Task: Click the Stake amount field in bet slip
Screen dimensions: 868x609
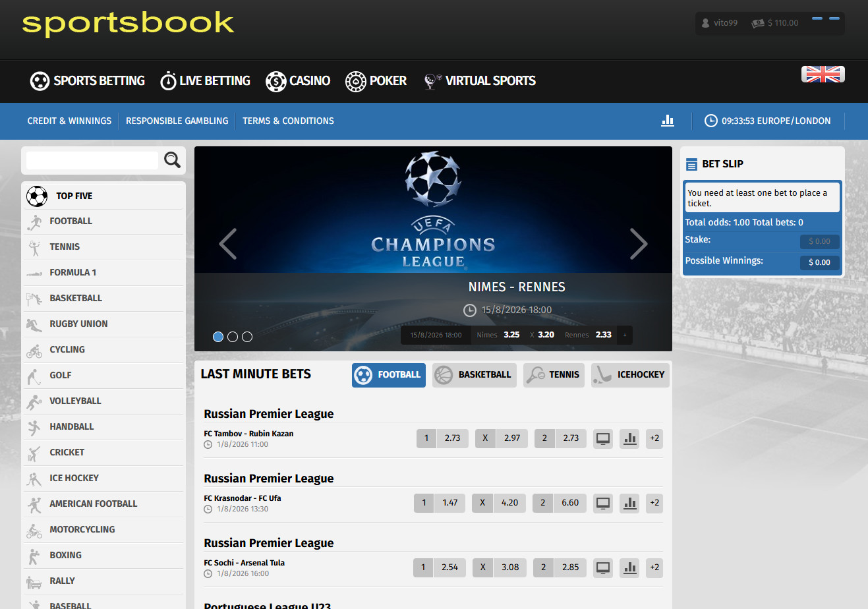Action: (820, 241)
